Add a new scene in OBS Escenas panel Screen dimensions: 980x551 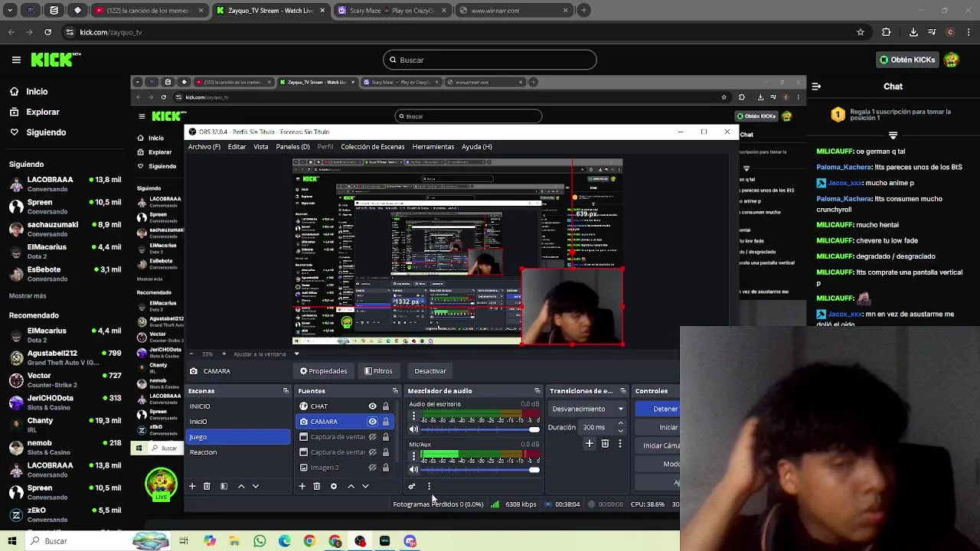click(x=192, y=486)
